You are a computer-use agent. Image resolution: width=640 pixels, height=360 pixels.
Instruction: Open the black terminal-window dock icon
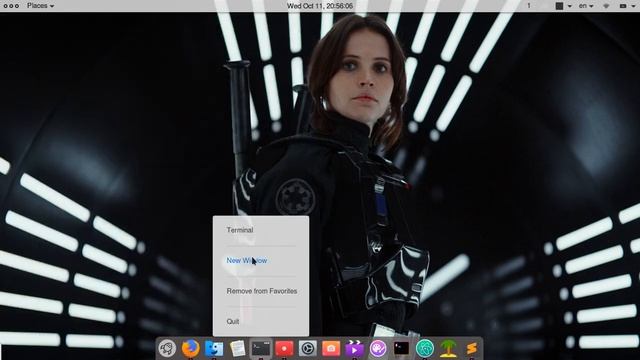402,348
